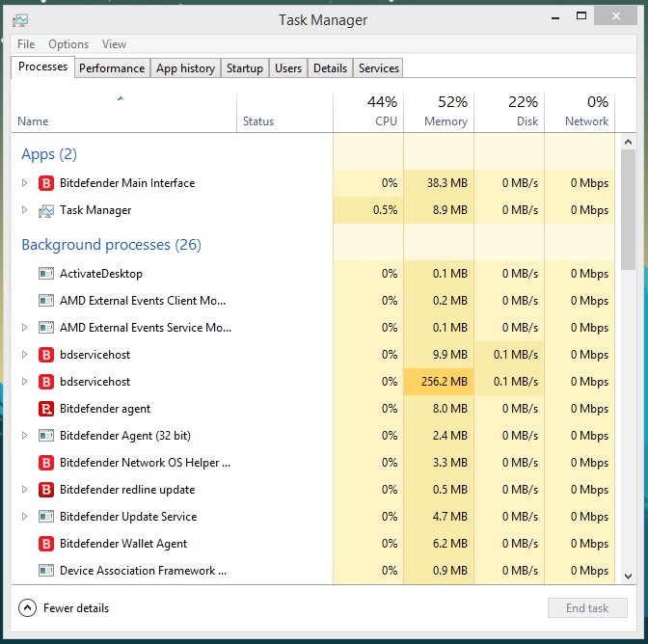Image resolution: width=648 pixels, height=644 pixels.
Task: Expand the bdservicehost 256.2 MB row
Action: pos(24,381)
